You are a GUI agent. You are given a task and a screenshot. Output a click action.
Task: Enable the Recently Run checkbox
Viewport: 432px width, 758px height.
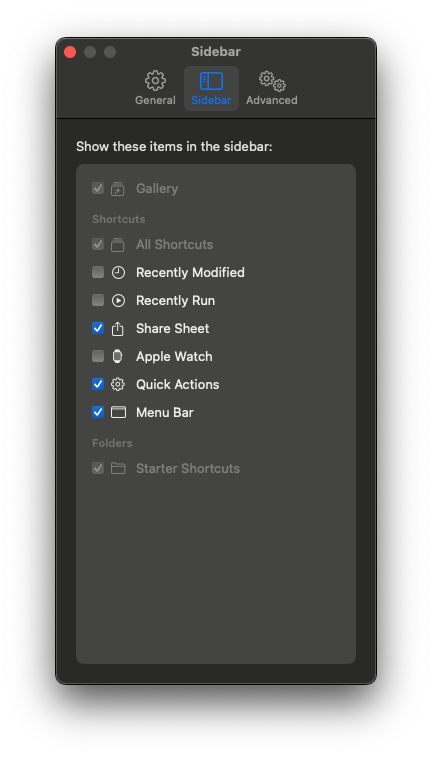coord(98,300)
